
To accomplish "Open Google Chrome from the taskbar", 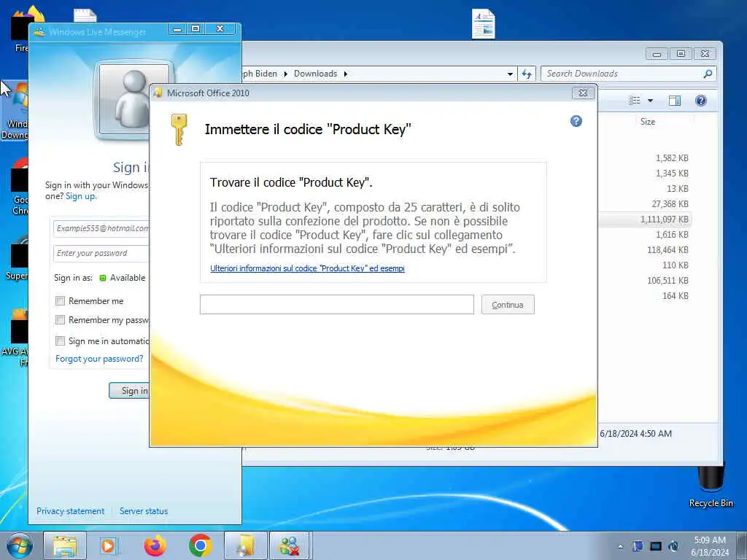I will click(200, 545).
